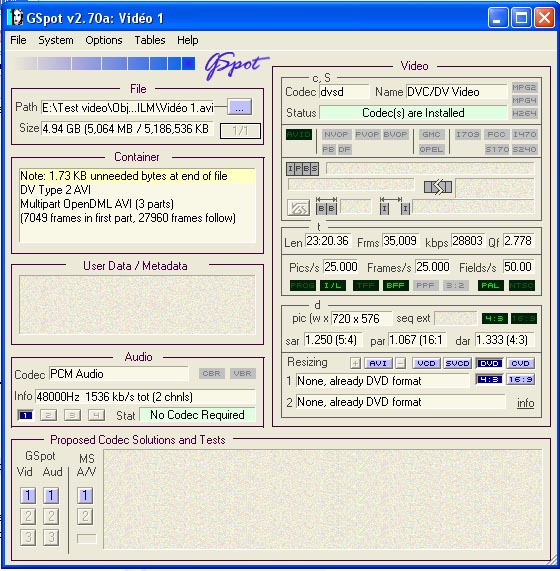Click the packed bitstream arrows icon
560x571 pixels.
click(438, 187)
